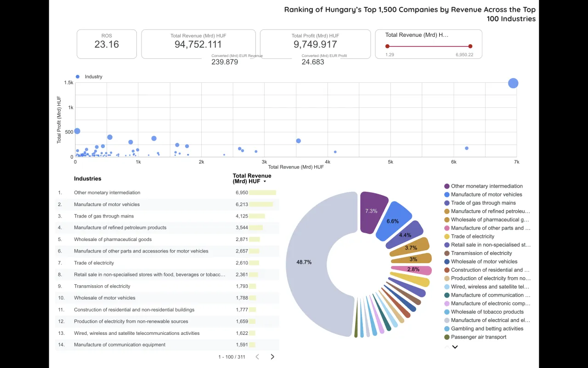The image size is (588, 368).
Task: Go to previous page of industries table
Action: point(257,356)
